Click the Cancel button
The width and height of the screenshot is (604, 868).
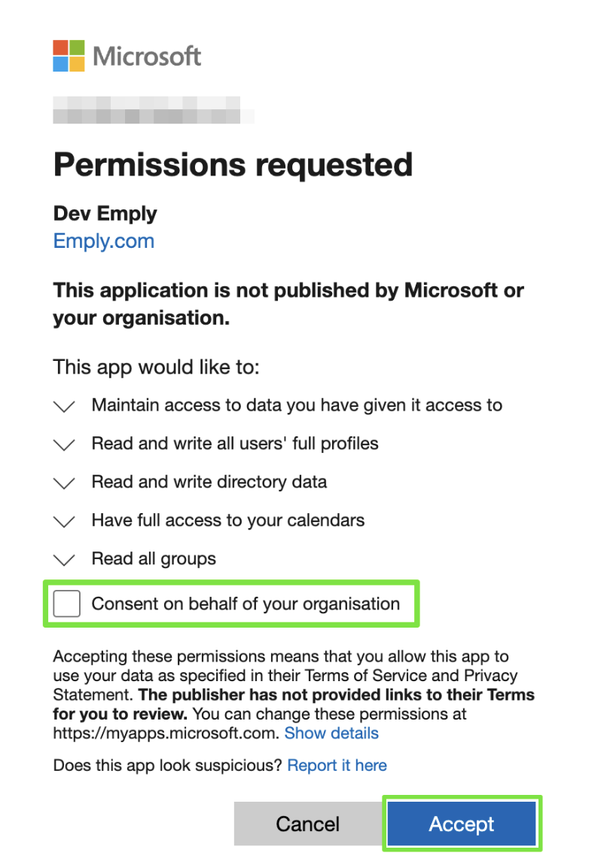tap(307, 824)
